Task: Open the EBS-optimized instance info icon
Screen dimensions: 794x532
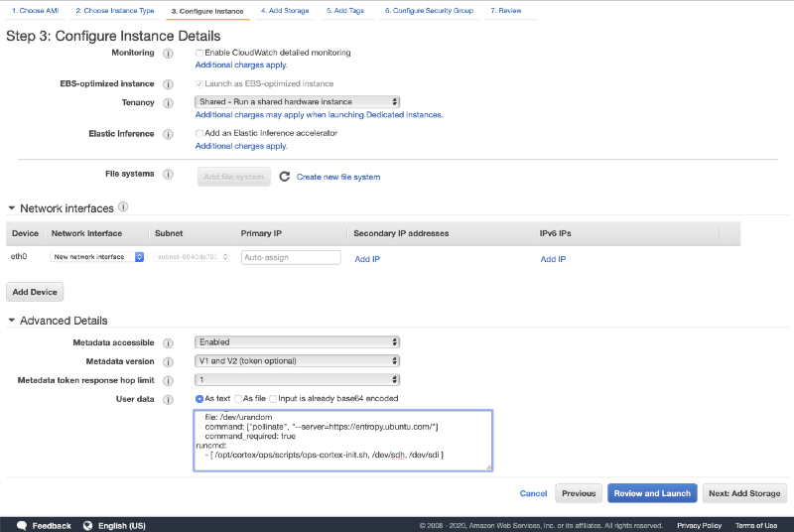Action: coord(168,84)
